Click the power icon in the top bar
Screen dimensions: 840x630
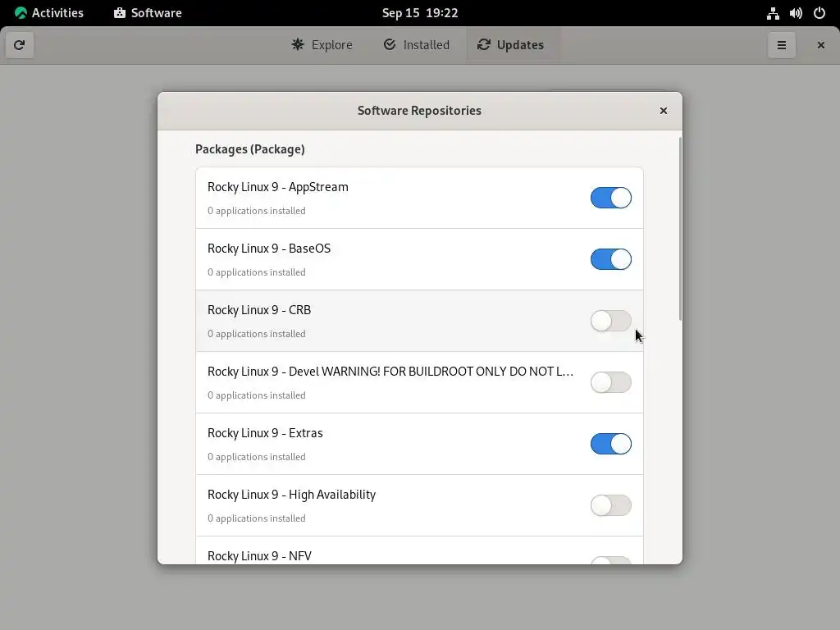click(x=819, y=13)
